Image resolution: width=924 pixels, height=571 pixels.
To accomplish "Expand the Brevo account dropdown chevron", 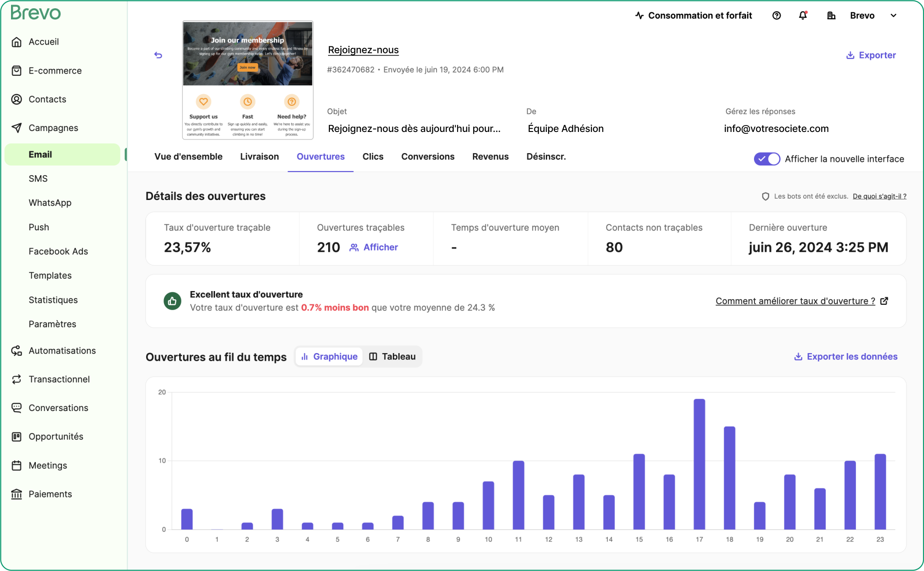I will coord(893,16).
